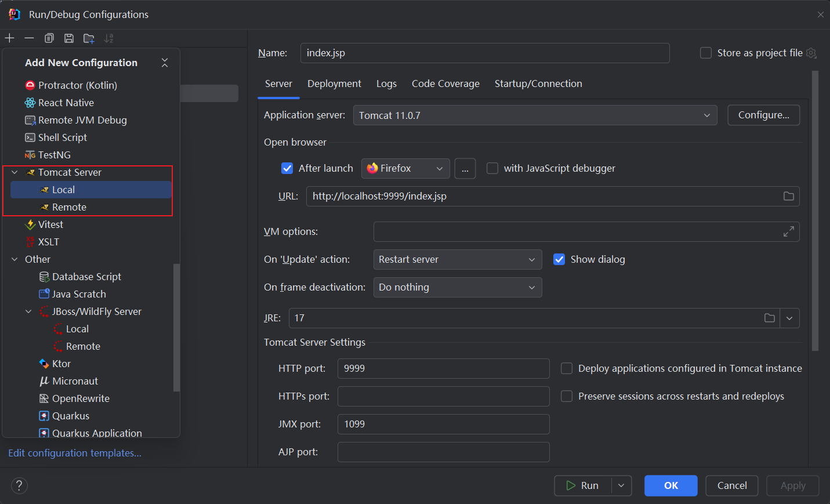Browse for JRE folder icon
The height and width of the screenshot is (504, 830).
pos(770,318)
